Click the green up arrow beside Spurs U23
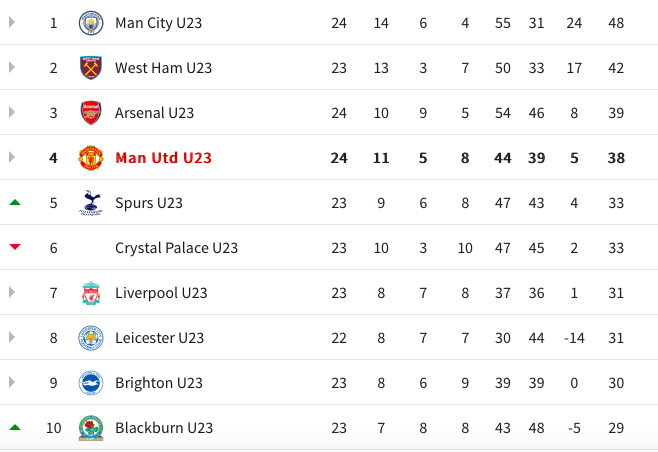Screen dimensions: 658x452 (14, 203)
